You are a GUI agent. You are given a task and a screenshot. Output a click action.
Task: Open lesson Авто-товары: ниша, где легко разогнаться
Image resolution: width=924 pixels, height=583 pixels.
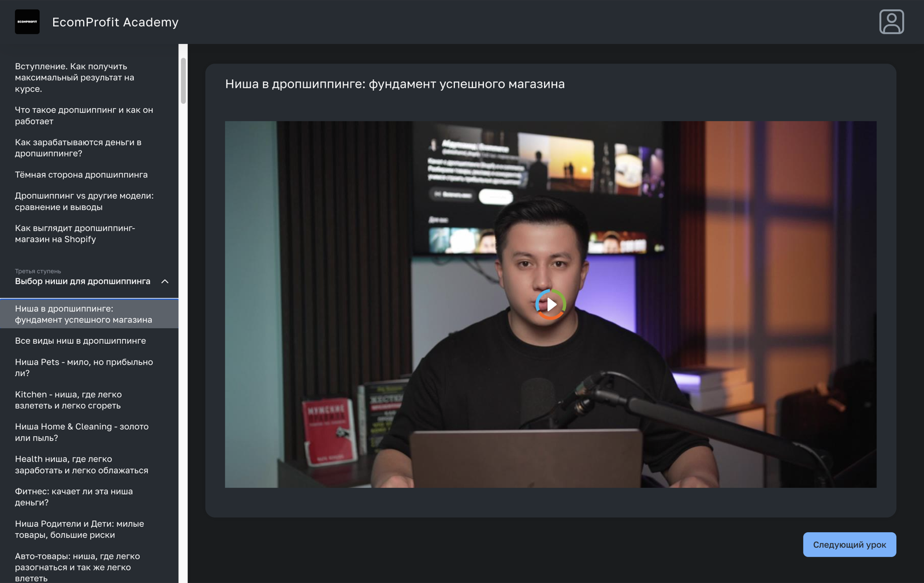[89, 567]
